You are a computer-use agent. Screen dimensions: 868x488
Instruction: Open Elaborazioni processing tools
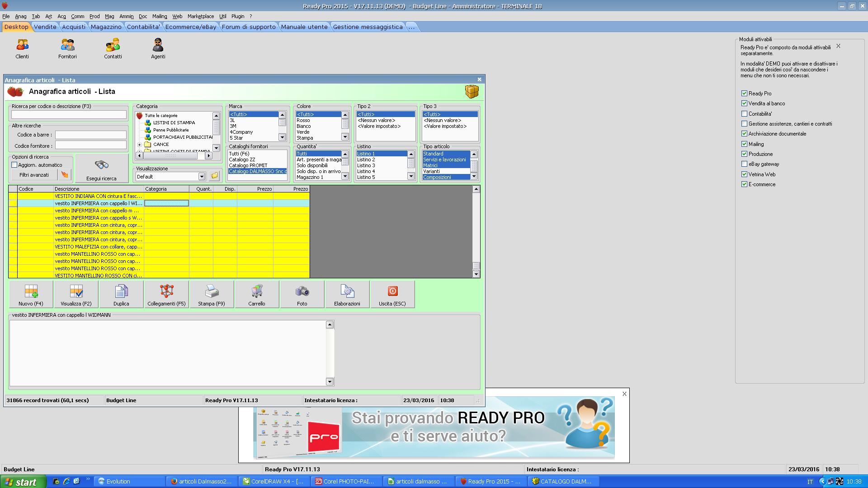coord(348,295)
